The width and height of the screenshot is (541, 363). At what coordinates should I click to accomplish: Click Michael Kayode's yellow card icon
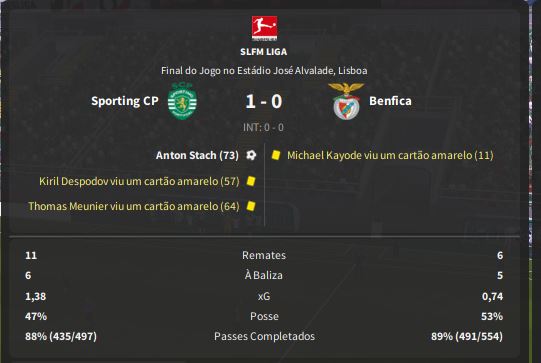(x=276, y=155)
